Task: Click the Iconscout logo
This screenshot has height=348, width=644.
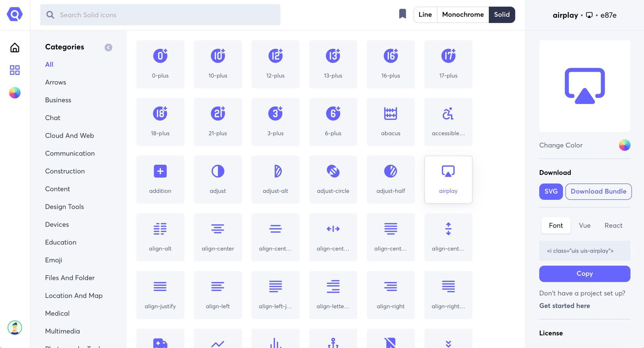Action: pos(15,14)
